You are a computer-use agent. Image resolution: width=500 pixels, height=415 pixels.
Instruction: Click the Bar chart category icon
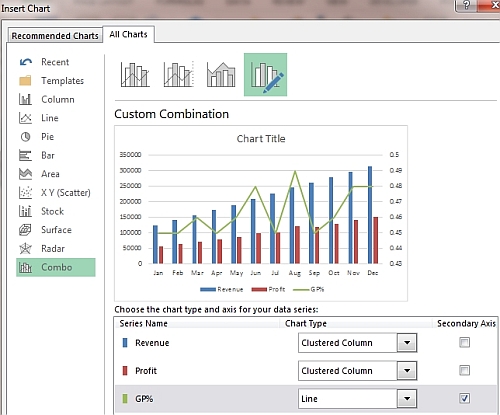coord(25,155)
